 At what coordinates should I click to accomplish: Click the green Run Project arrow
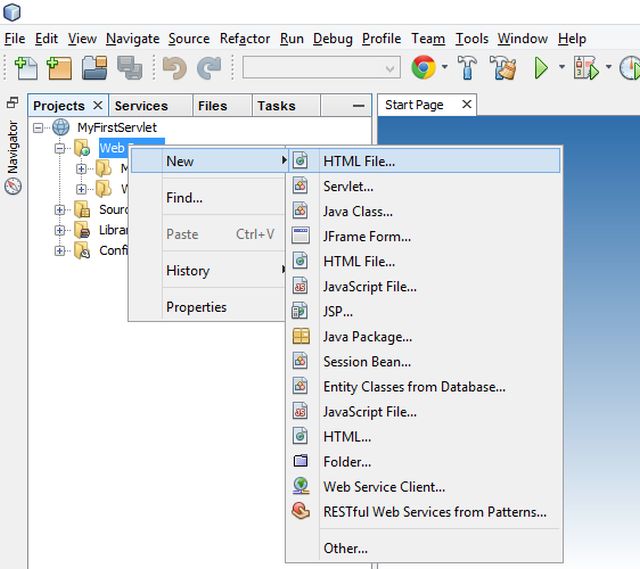541,68
